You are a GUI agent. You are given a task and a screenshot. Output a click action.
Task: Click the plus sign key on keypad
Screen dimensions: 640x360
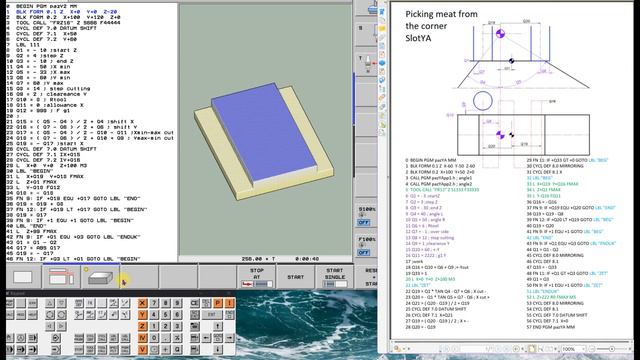click(165, 349)
